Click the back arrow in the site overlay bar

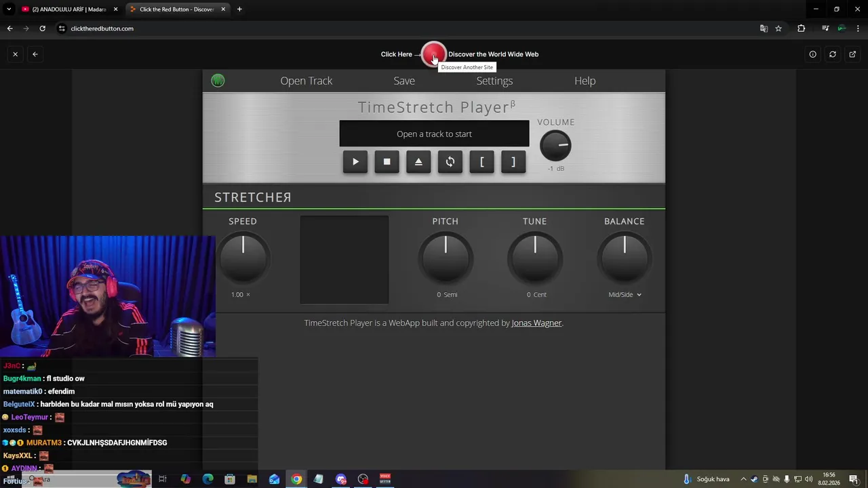35,54
